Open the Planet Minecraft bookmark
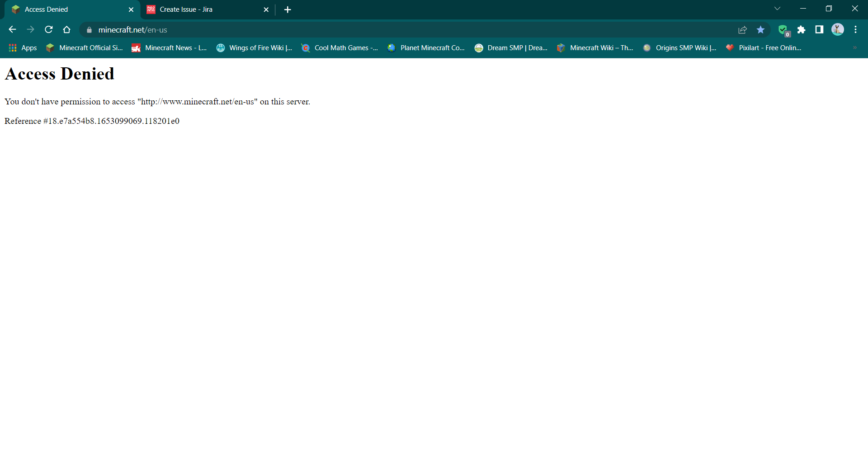 426,48
